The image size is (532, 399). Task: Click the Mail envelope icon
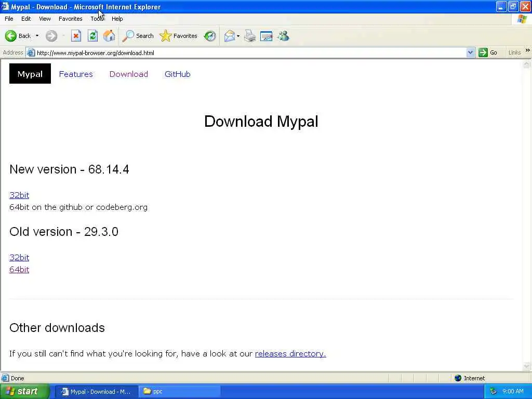tap(230, 36)
